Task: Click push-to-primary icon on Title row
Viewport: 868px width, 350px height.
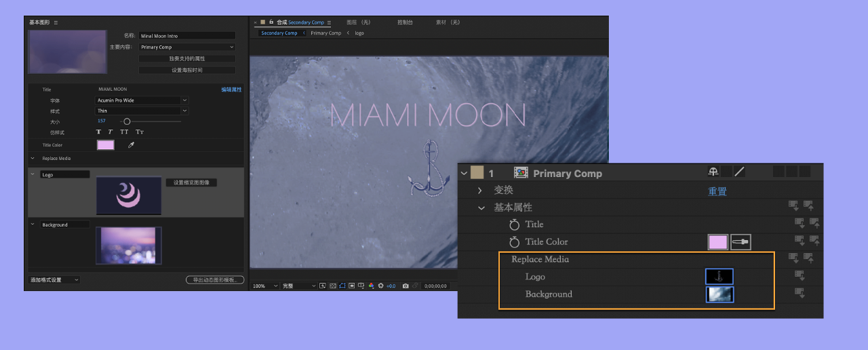Action: click(x=814, y=222)
